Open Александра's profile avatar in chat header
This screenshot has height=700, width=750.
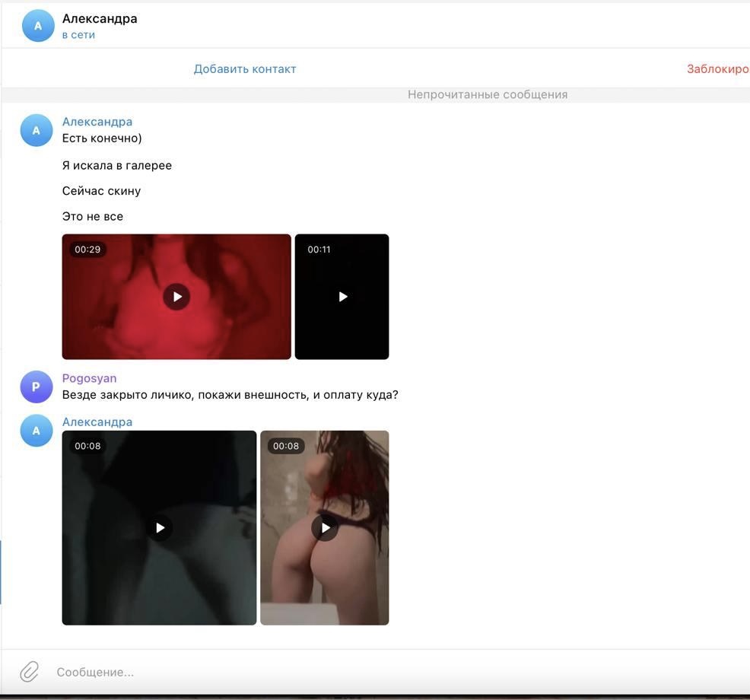pos(38,26)
